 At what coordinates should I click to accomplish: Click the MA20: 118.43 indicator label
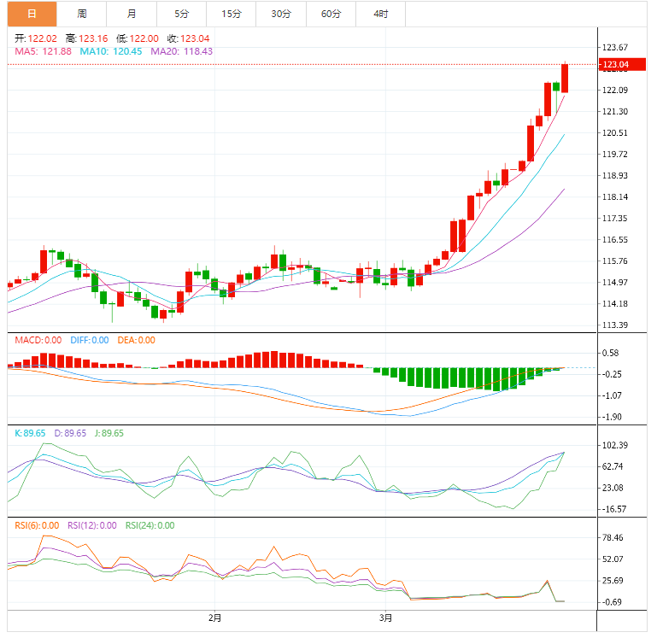(x=181, y=51)
